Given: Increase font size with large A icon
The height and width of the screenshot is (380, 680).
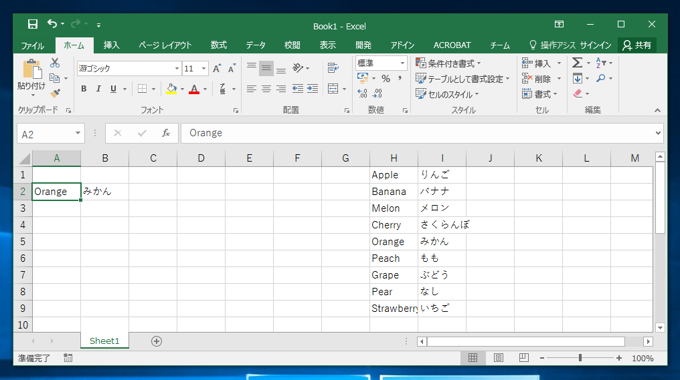Looking at the screenshot, I should pos(217,68).
